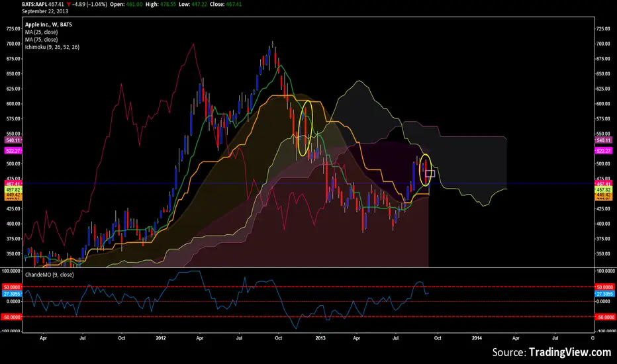
Task: Select the MA (25, close) indicator label
Action: (41, 32)
